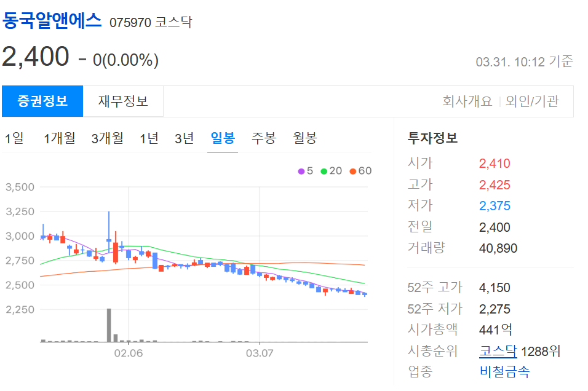Switch to the 주봉 weekly chart

(x=263, y=138)
